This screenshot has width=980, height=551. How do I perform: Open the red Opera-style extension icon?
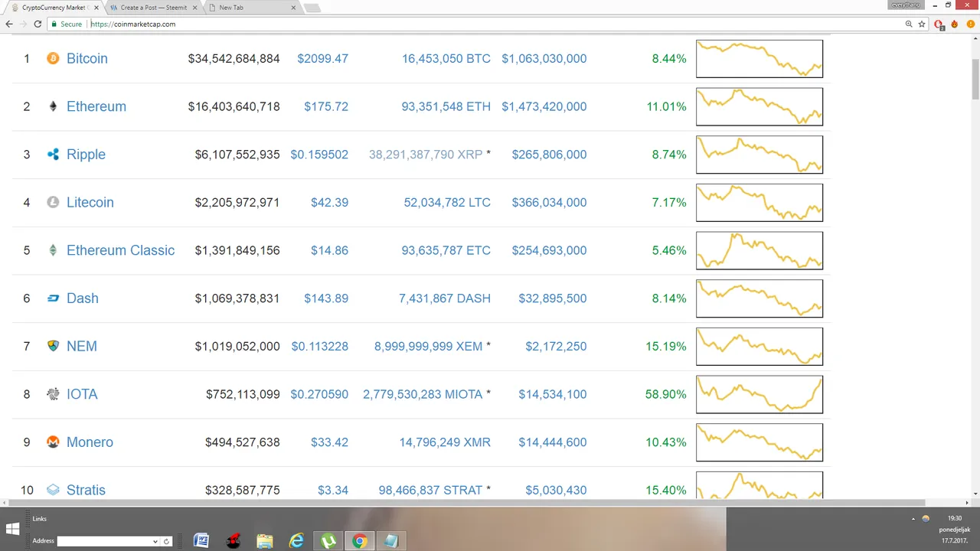point(939,24)
